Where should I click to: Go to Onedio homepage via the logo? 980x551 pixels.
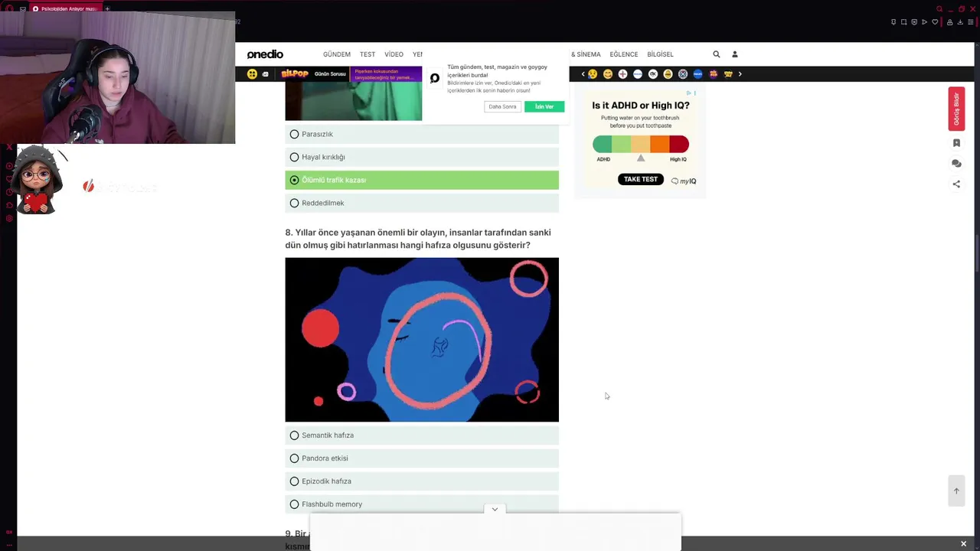(265, 54)
